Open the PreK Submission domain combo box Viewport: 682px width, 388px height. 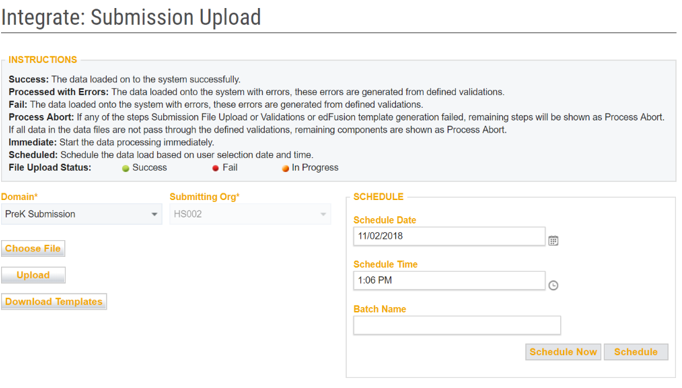tap(81, 214)
